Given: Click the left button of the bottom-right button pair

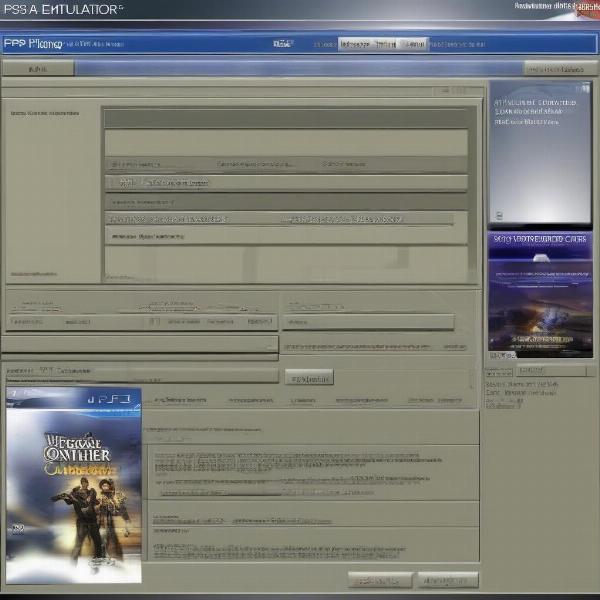Looking at the screenshot, I should [x=380, y=580].
